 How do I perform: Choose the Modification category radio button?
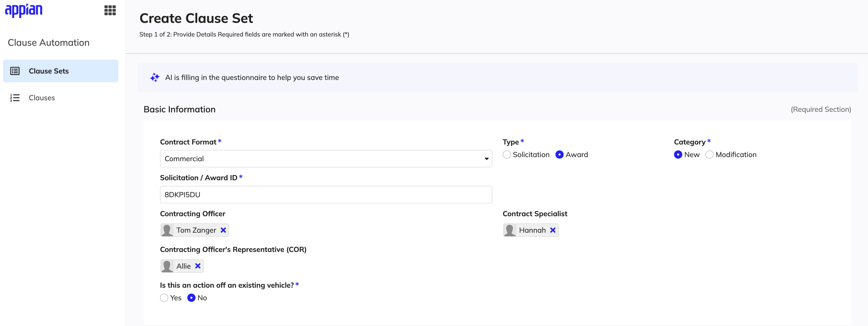point(709,155)
